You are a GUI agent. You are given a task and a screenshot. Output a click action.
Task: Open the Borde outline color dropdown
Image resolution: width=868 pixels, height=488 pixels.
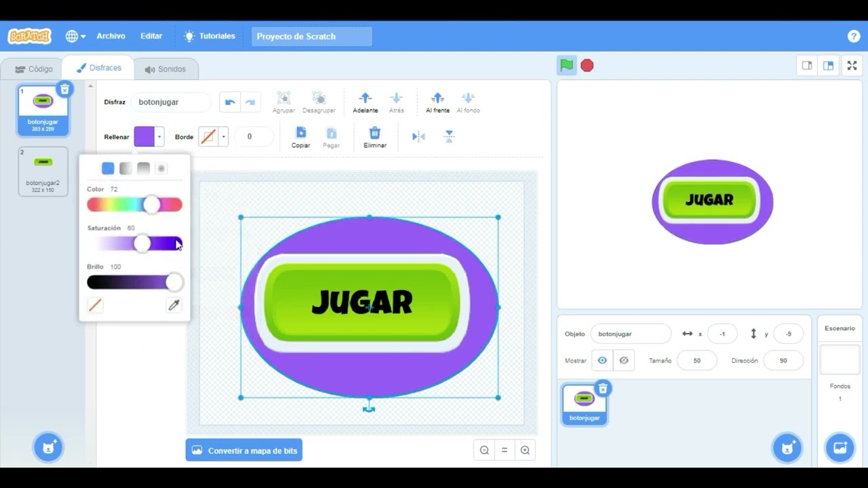point(213,137)
